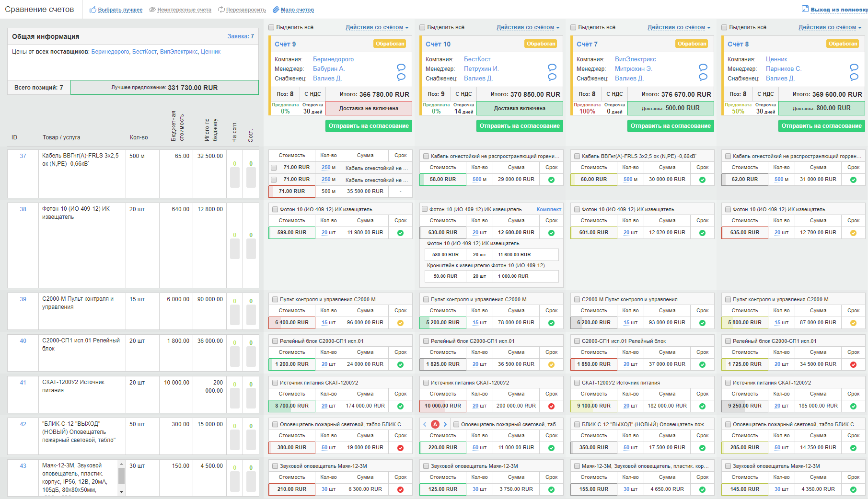Click red status icon in 1 725.00 RUR row

853,364
